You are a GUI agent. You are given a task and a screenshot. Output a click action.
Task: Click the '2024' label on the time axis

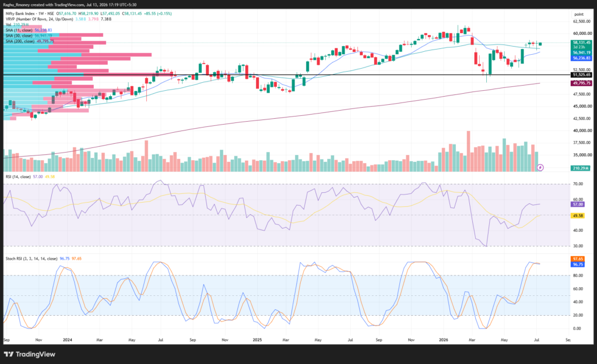68,340
